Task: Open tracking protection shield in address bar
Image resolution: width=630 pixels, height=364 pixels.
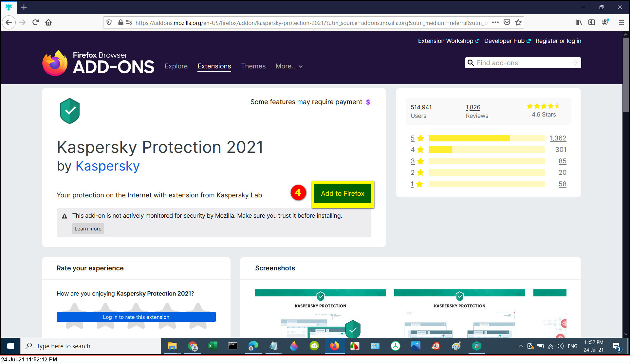Action: click(x=109, y=23)
